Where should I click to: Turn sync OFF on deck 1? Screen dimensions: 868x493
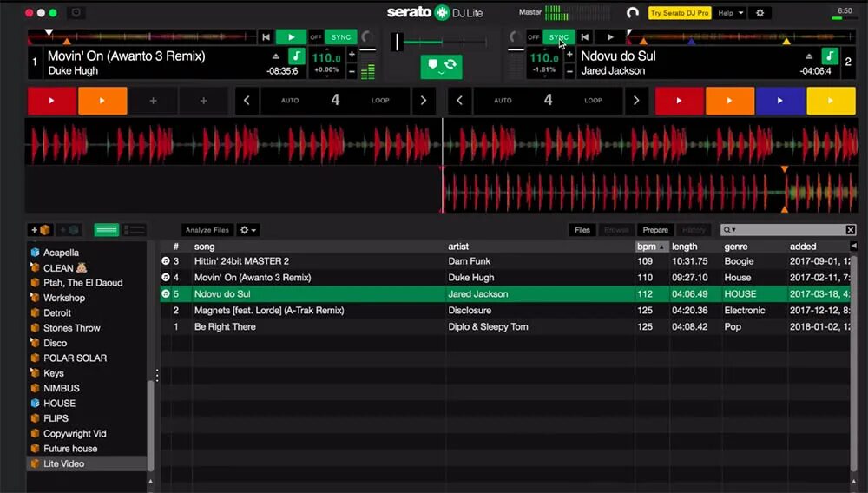tap(316, 37)
